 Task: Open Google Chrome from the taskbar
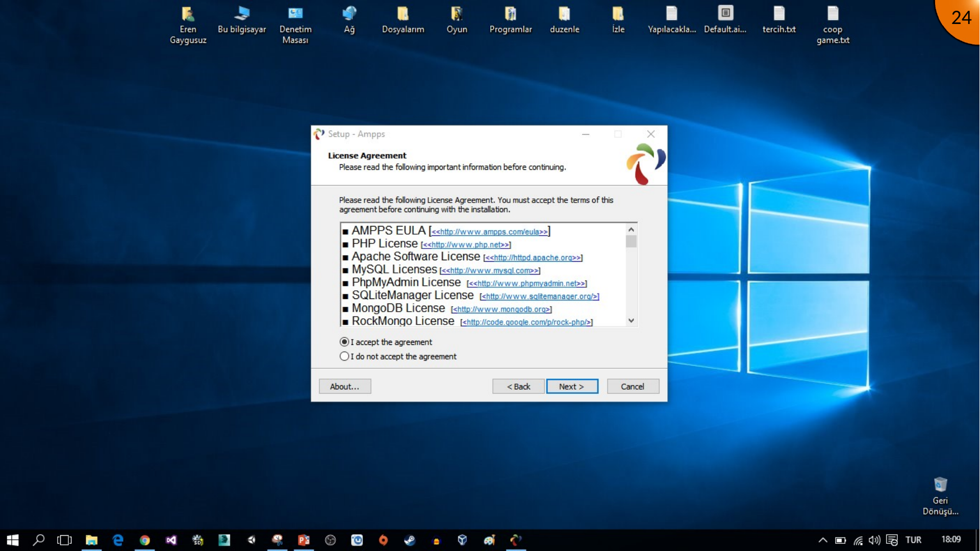click(x=145, y=540)
